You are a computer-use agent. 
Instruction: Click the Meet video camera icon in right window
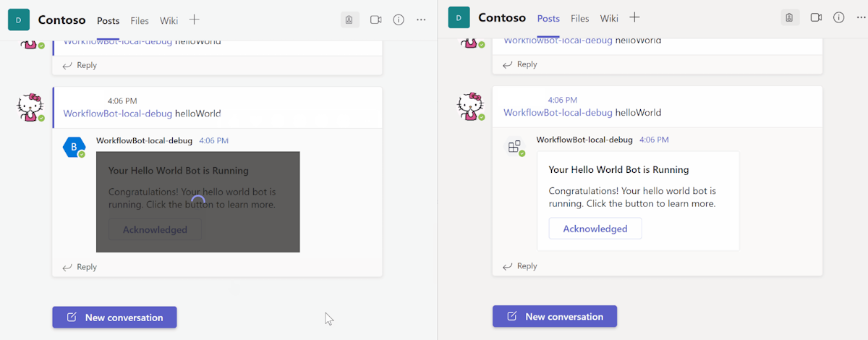pos(816,17)
